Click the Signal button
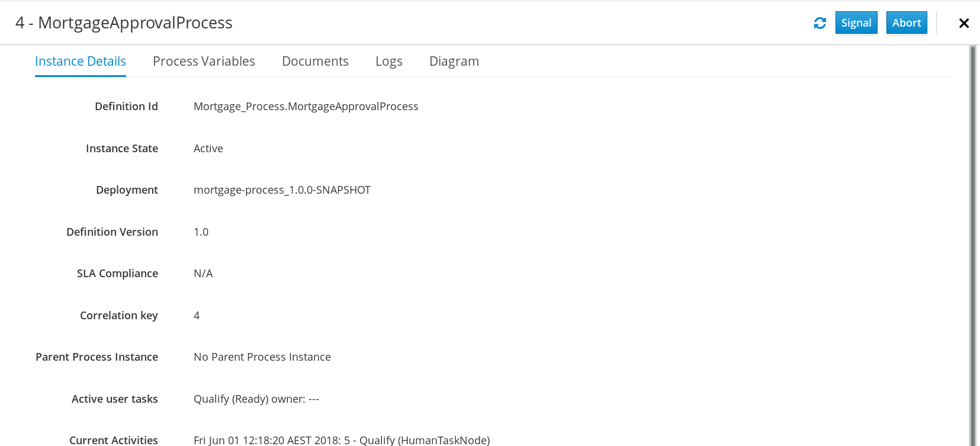This screenshot has height=446, width=980. pyautogui.click(x=856, y=23)
